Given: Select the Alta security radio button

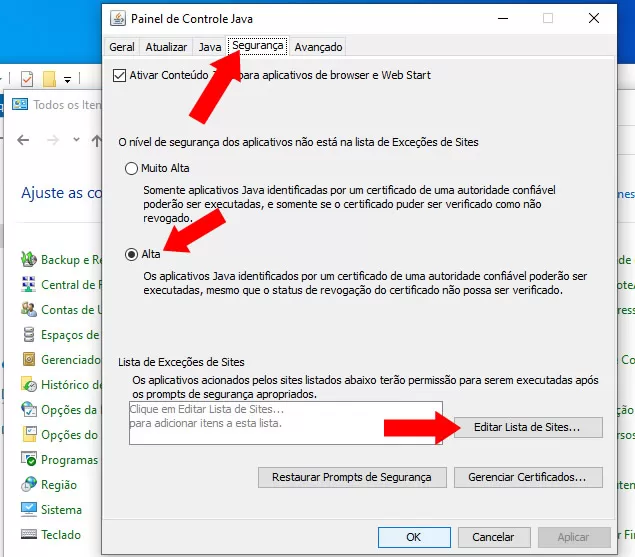Looking at the screenshot, I should [131, 254].
